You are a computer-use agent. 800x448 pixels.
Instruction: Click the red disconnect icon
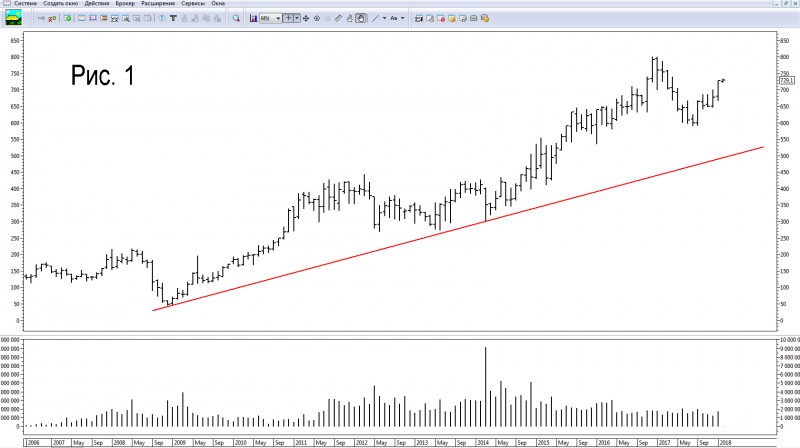click(x=52, y=18)
